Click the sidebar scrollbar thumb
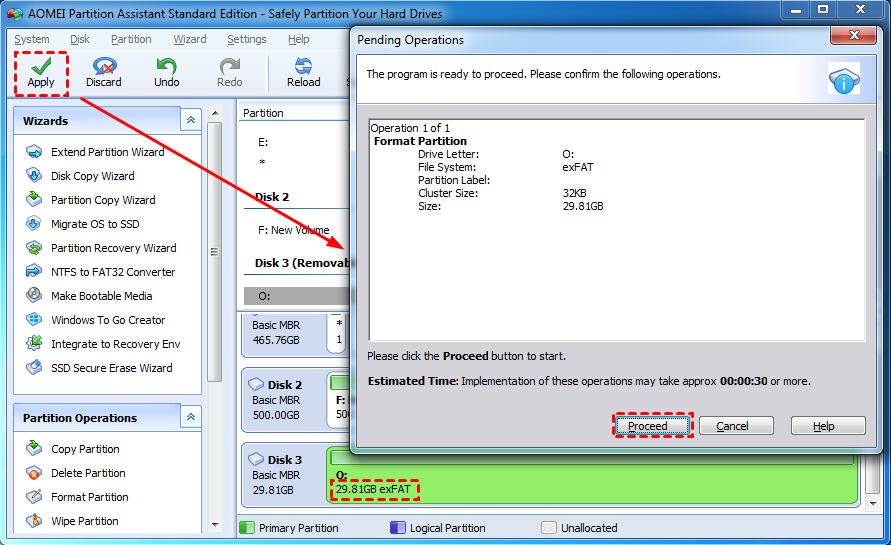Viewport: 891px width, 545px height. pos(215,252)
